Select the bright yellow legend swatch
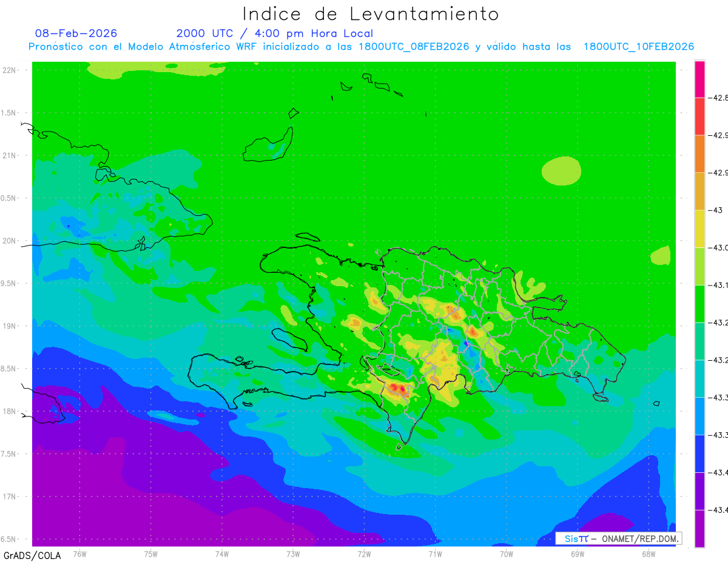Screen dimensions: 728x562 pos(699,229)
